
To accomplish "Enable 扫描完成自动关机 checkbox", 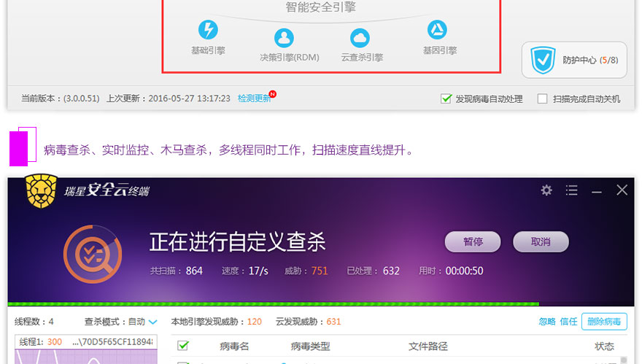I will tap(542, 98).
